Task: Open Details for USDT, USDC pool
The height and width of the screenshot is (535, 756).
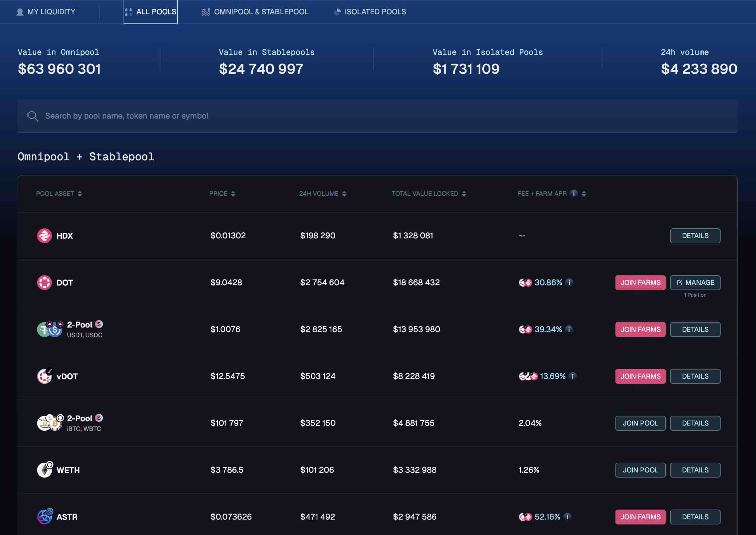Action: coord(695,330)
